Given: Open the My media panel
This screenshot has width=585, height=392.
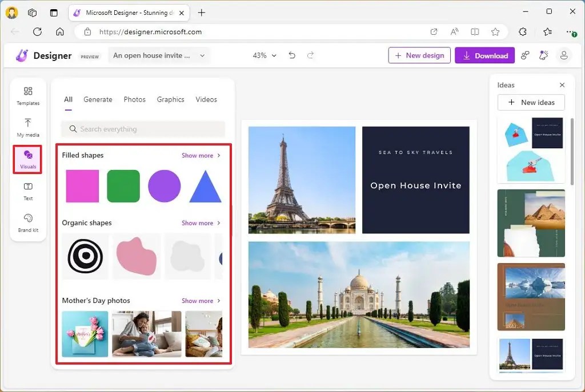Looking at the screenshot, I should point(27,127).
